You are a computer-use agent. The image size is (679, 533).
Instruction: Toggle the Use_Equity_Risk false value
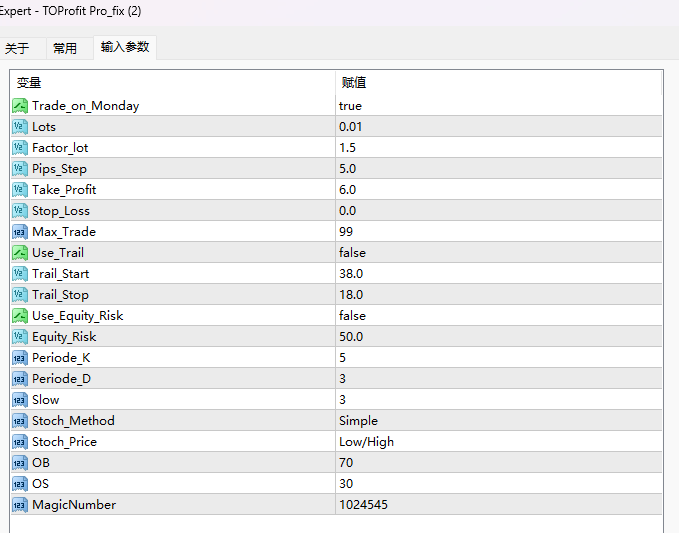tap(353, 316)
